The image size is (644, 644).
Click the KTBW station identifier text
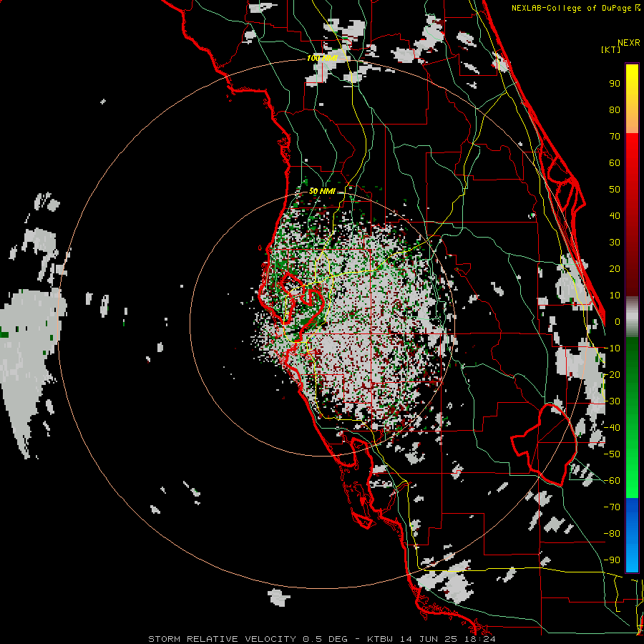379,639
